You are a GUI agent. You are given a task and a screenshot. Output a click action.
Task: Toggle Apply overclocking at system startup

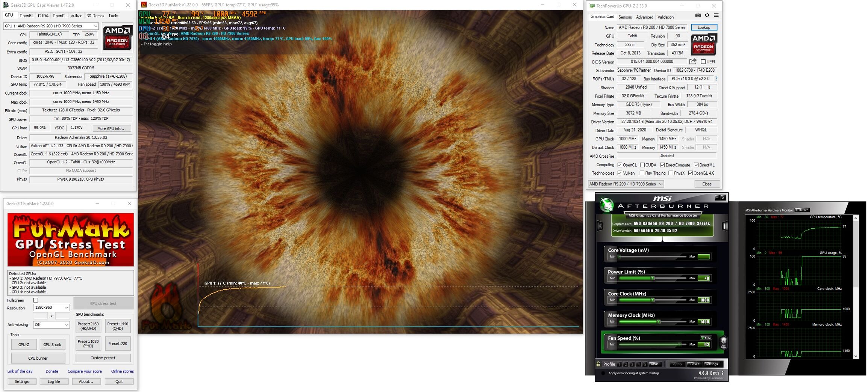point(603,373)
